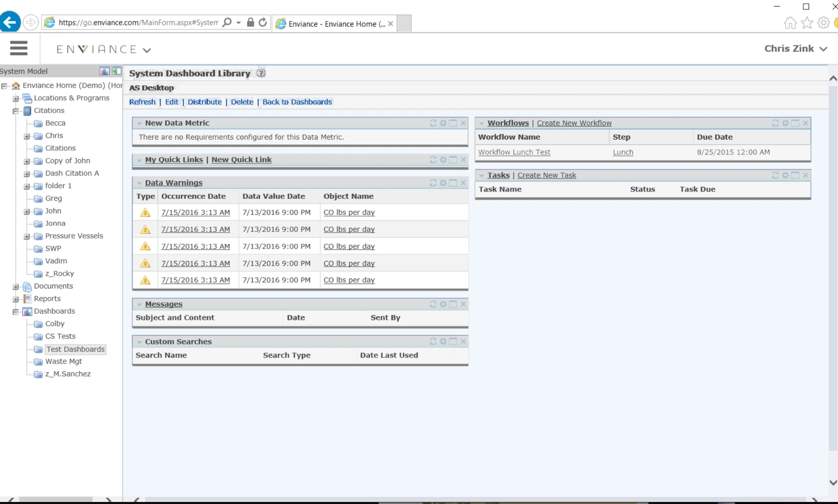Maximize the Data Warnings panel
This screenshot has width=838, height=504.
coord(453,183)
